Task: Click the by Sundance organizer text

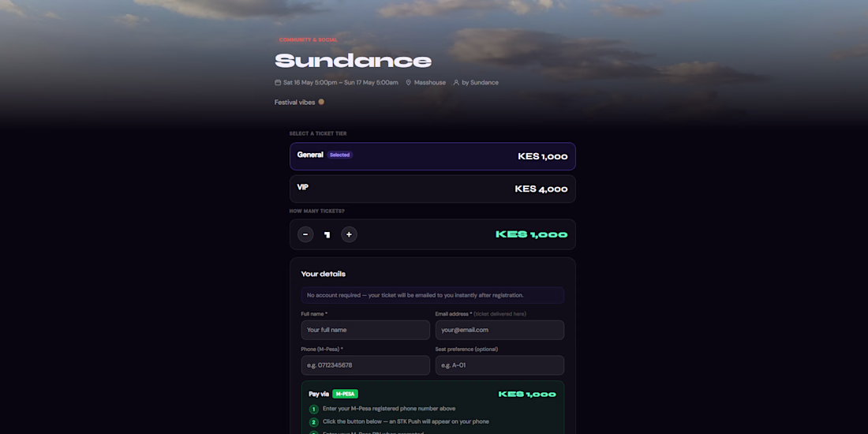Action: 481,83
